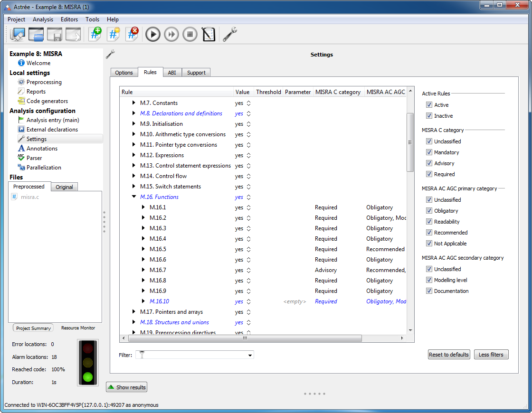Open the Editors menu

click(69, 19)
